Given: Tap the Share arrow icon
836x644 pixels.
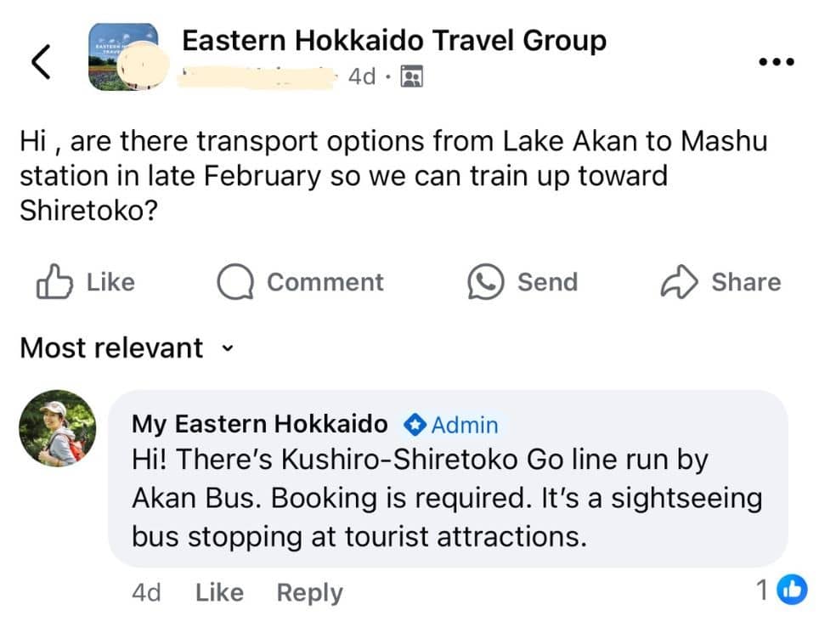Looking at the screenshot, I should coord(680,281).
